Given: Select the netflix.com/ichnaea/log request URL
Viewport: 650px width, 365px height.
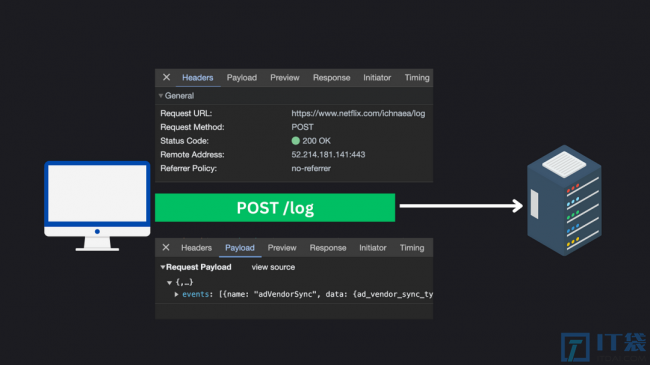Looking at the screenshot, I should [358, 113].
